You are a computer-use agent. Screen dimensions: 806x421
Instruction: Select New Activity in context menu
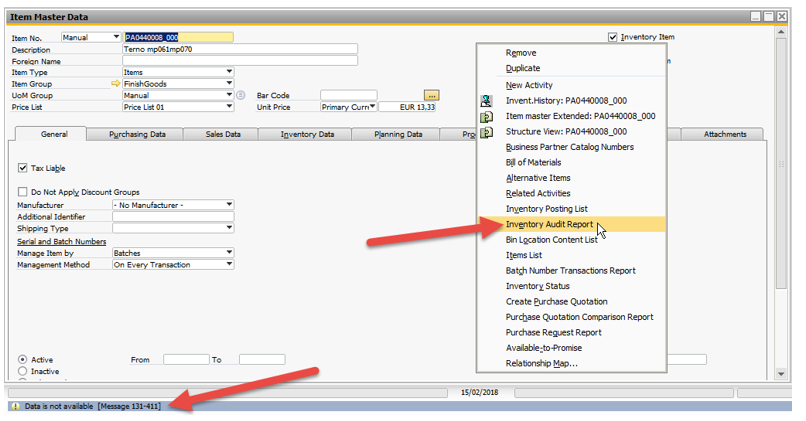click(x=529, y=85)
